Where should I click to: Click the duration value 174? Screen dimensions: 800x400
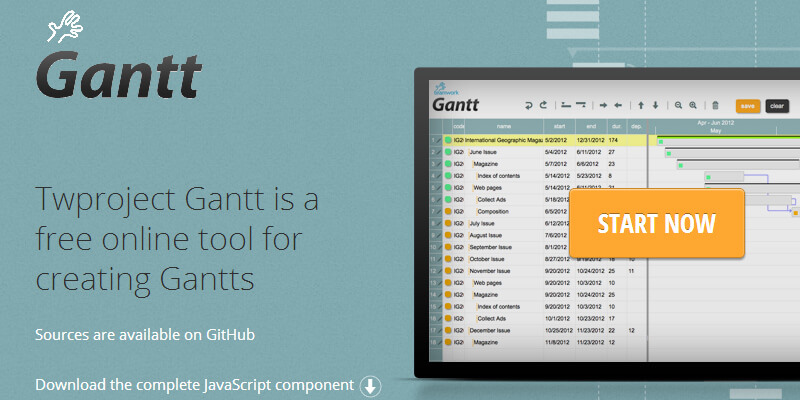(x=613, y=140)
